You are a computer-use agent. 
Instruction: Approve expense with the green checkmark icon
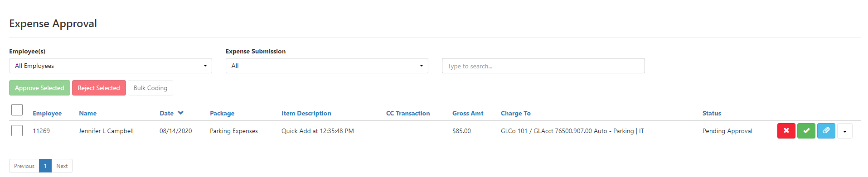tap(806, 131)
